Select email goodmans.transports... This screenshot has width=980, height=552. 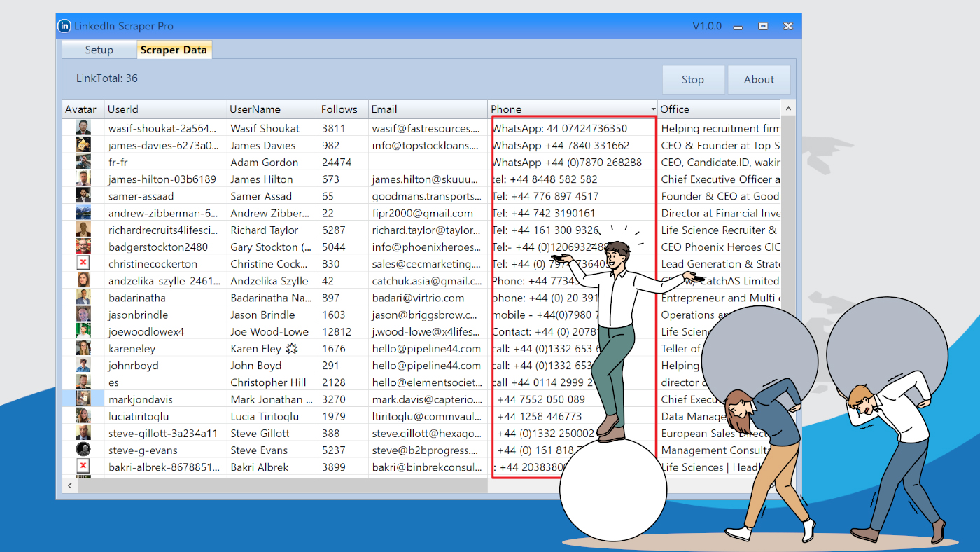(x=427, y=196)
